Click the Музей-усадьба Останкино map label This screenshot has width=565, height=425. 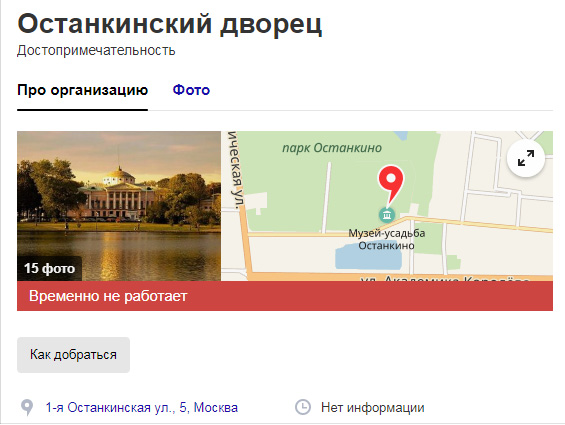click(387, 239)
